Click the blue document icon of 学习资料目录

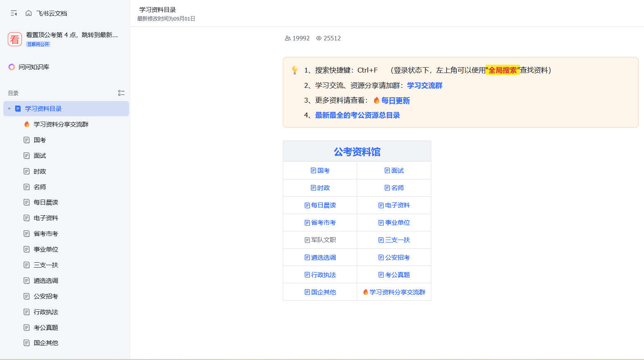(x=18, y=109)
